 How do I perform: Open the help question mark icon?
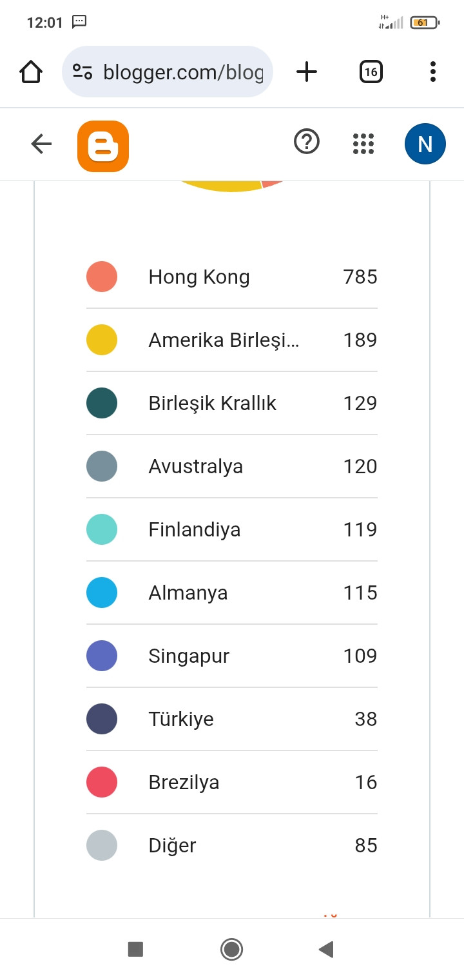pos(307,141)
